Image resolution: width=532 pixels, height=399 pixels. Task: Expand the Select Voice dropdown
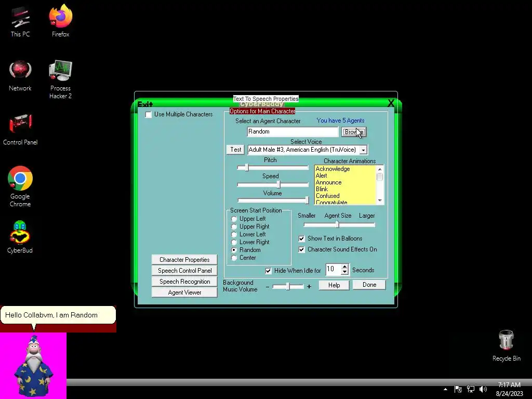coord(363,150)
